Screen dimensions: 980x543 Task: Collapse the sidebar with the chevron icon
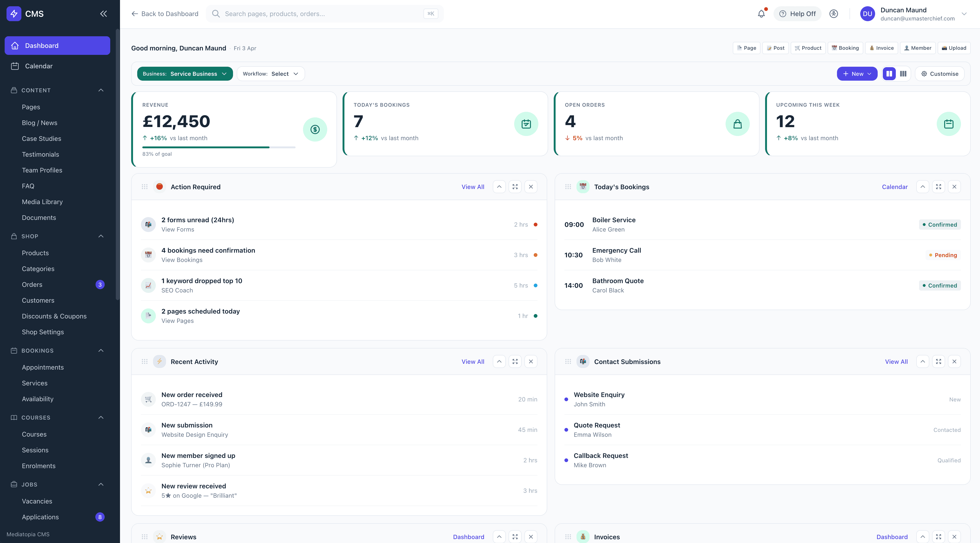103,13
